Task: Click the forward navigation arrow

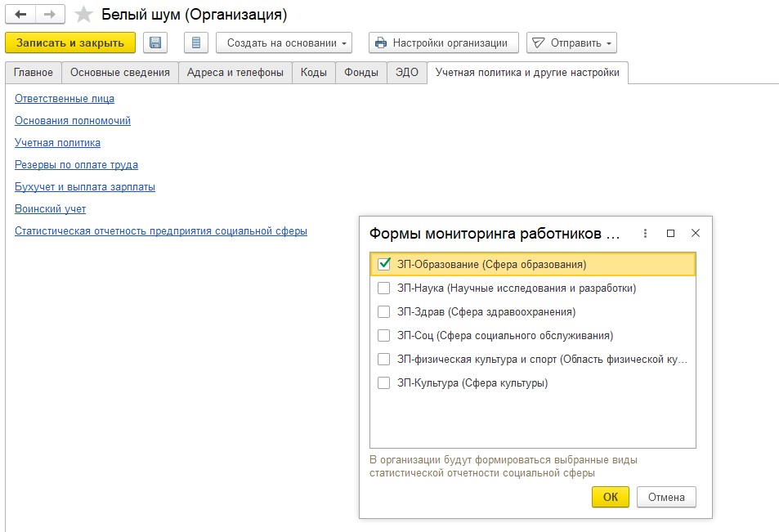Action: tap(49, 15)
